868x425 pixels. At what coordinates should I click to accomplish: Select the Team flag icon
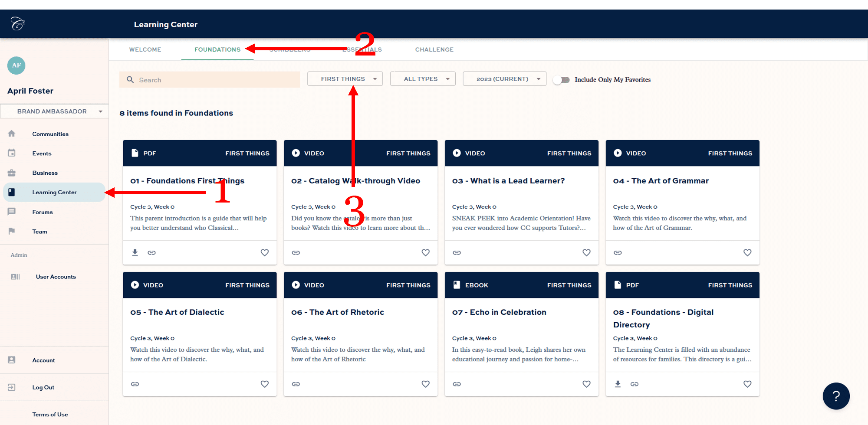(12, 231)
